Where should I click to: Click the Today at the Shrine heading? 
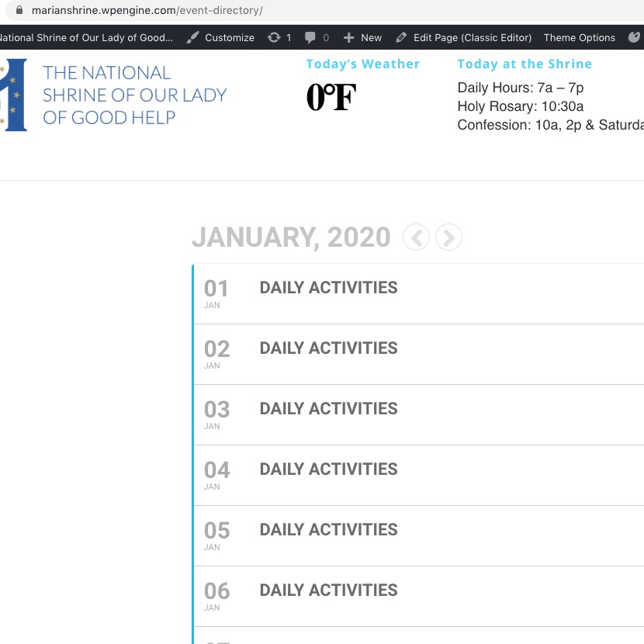point(525,64)
